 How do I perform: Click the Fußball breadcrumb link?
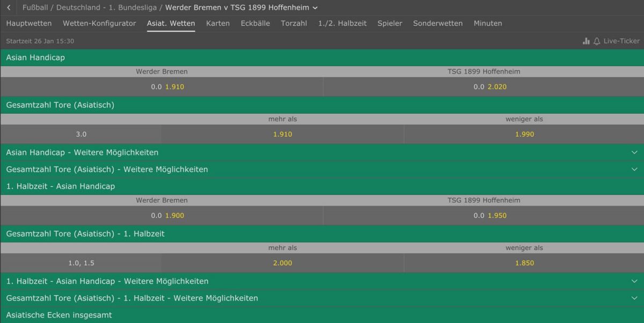click(x=35, y=8)
